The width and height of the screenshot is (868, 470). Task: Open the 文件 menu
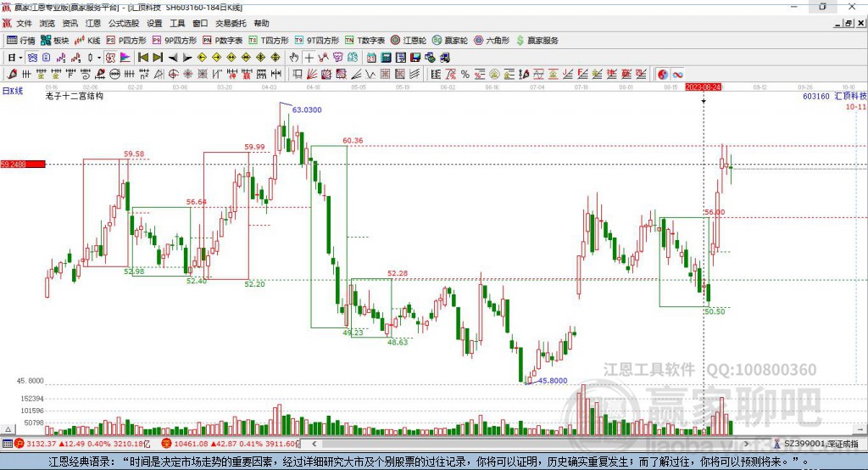[24, 23]
